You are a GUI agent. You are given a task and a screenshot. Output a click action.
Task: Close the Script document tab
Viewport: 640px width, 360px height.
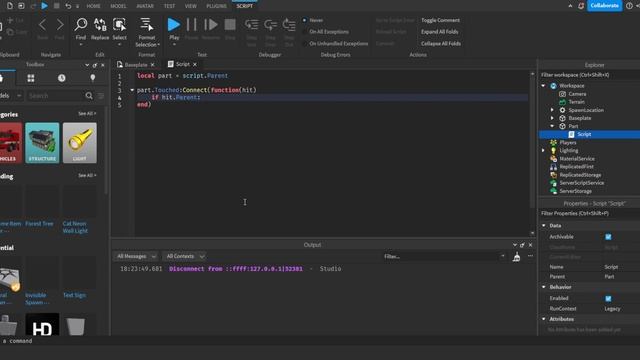(195, 64)
